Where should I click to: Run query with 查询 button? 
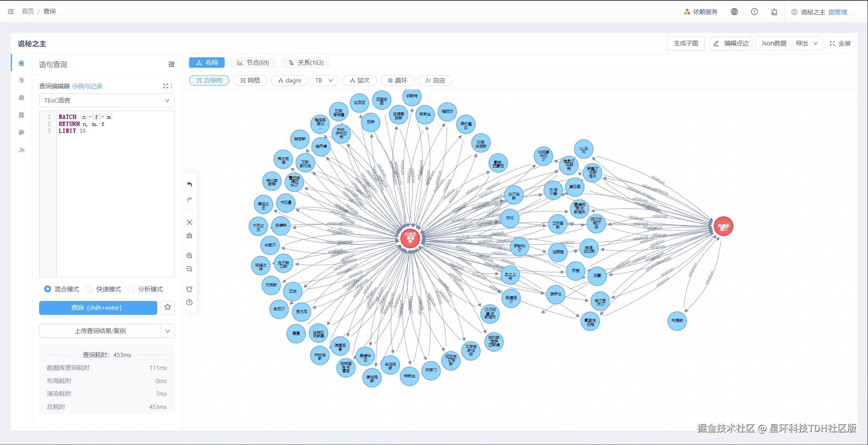(98, 308)
